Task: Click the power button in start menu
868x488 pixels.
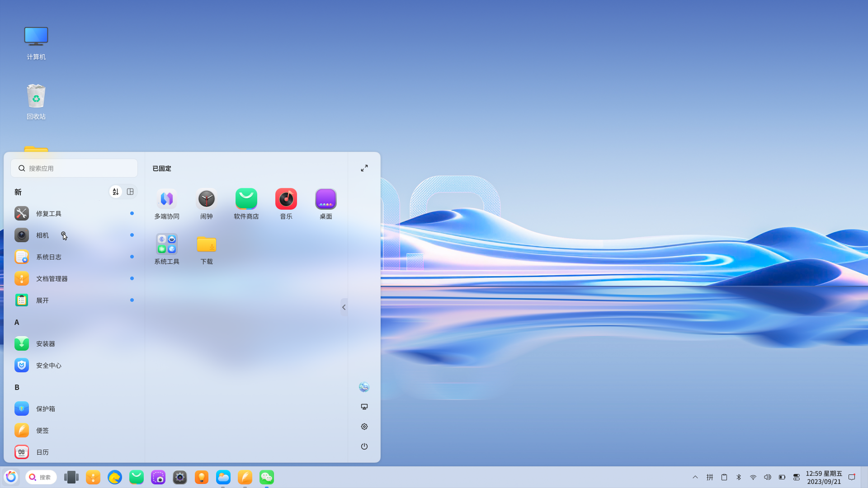Action: [x=364, y=446]
